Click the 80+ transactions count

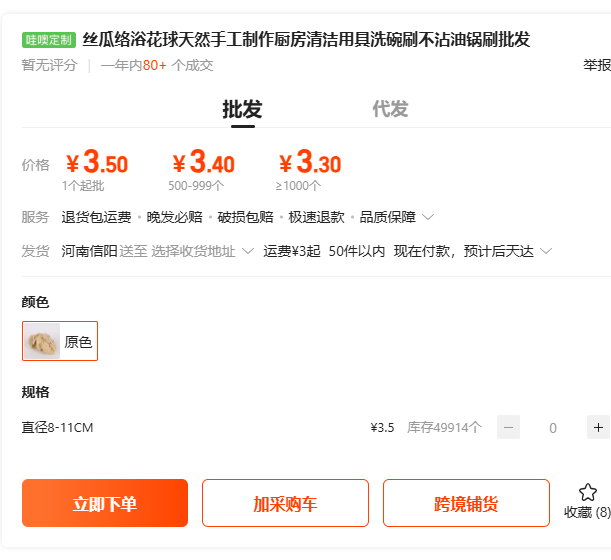154,65
